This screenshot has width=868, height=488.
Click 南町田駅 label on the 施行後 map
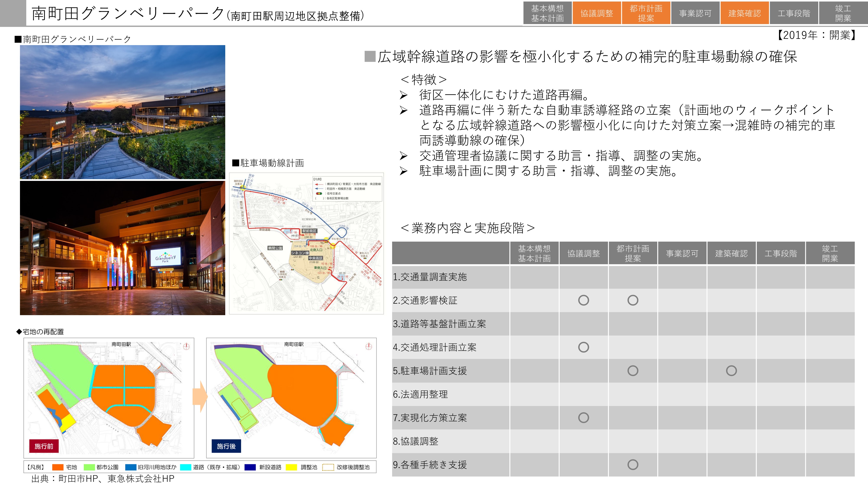point(294,344)
